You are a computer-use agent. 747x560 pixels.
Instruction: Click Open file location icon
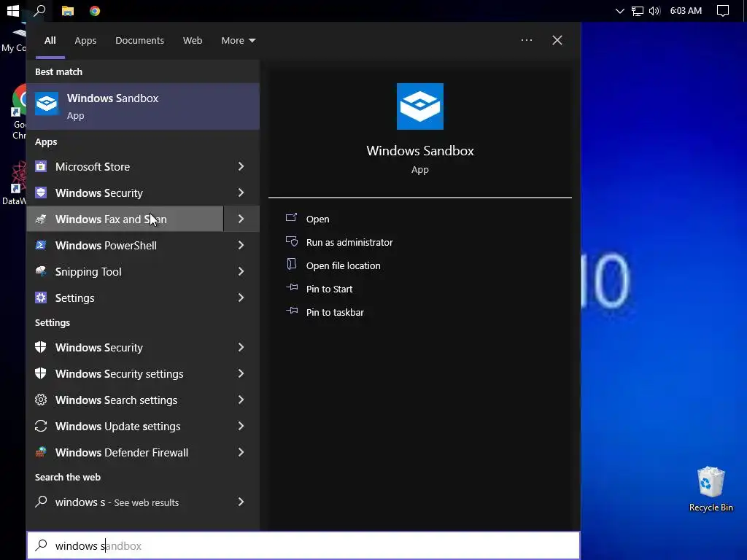tap(292, 264)
